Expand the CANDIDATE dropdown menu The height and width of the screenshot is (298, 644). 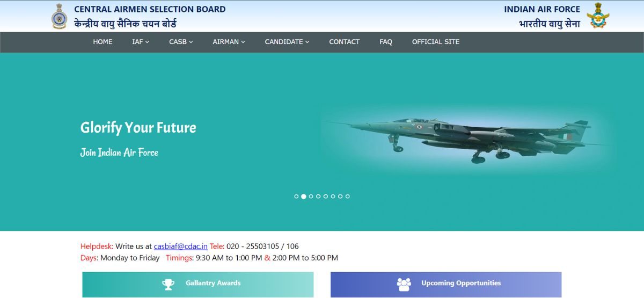click(x=287, y=42)
